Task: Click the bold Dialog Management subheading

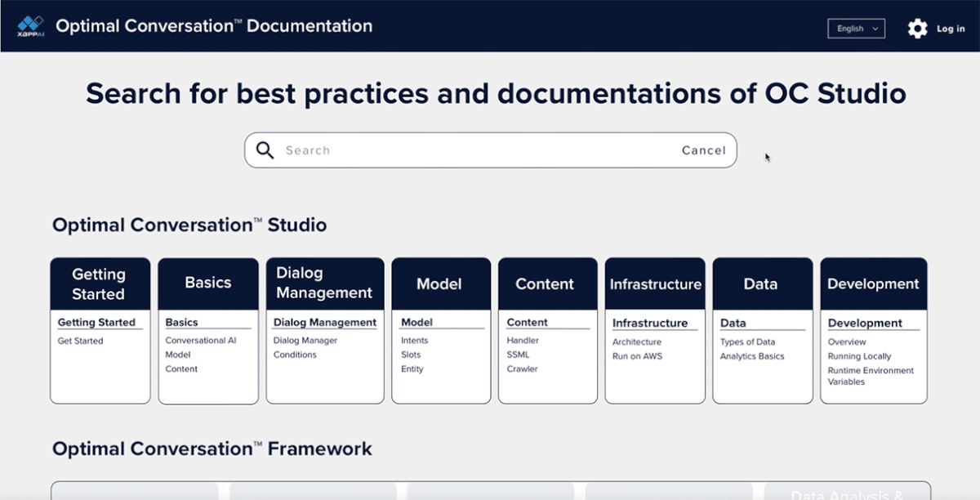Action: coord(325,323)
